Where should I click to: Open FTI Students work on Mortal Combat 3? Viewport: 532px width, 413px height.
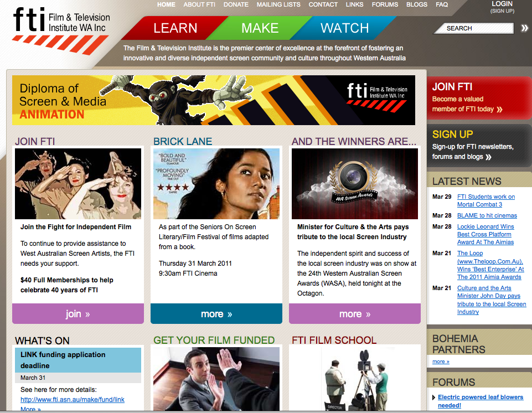coord(485,200)
